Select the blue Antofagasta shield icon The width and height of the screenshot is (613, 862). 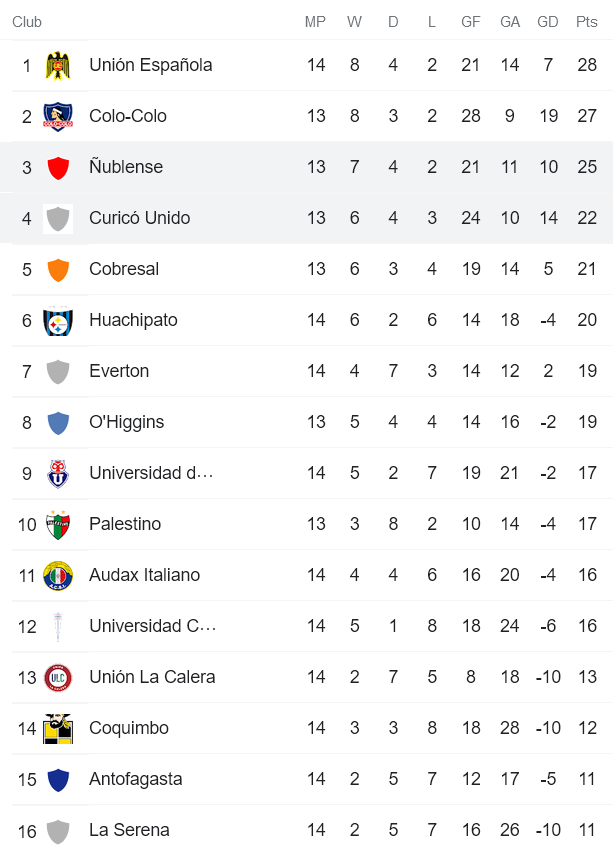coord(58,780)
